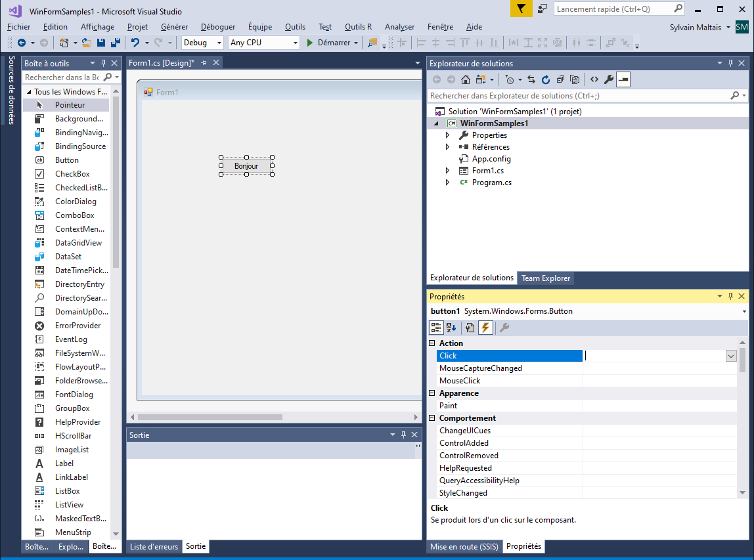Pin the Sortie panel open

click(x=403, y=434)
